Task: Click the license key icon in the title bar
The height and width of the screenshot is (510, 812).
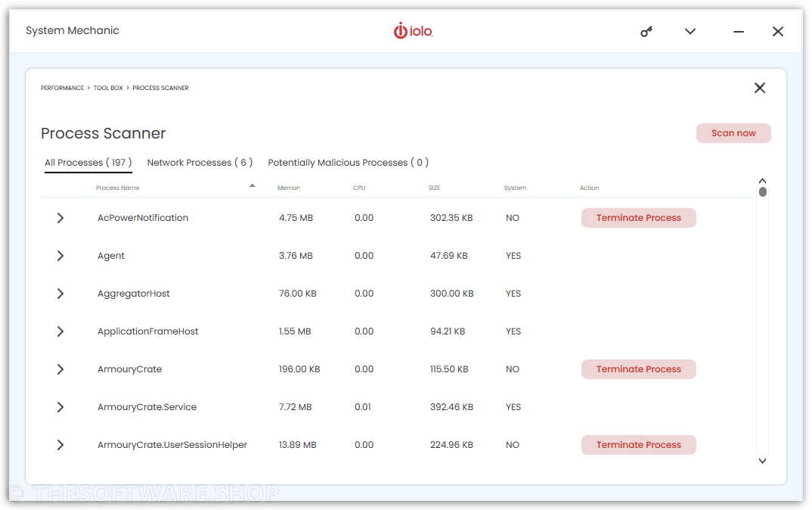Action: (646, 32)
